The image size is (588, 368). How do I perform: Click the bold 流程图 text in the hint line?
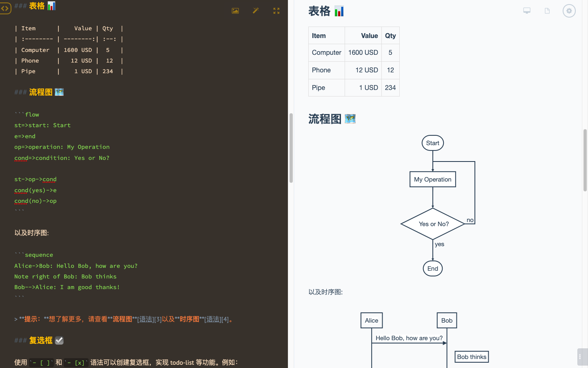coord(123,319)
